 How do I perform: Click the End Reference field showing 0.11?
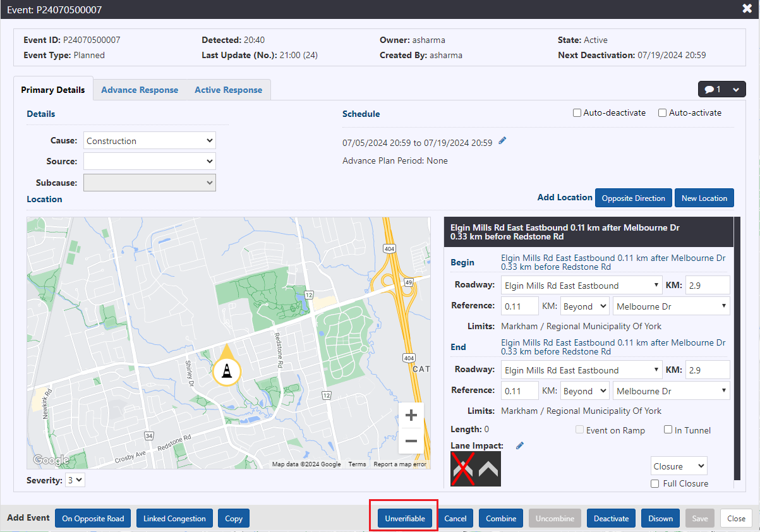coord(520,391)
